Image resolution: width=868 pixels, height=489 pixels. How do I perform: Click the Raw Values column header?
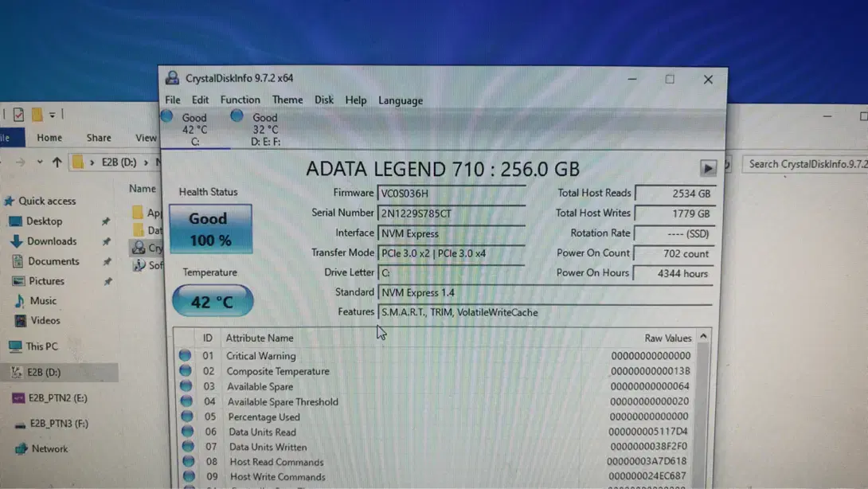(667, 338)
